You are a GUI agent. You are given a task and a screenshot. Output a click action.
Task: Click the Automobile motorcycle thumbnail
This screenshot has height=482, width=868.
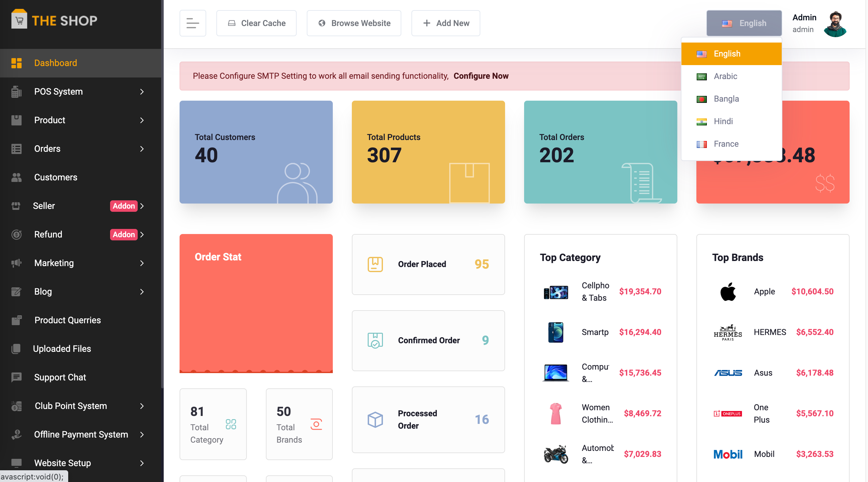(556, 454)
